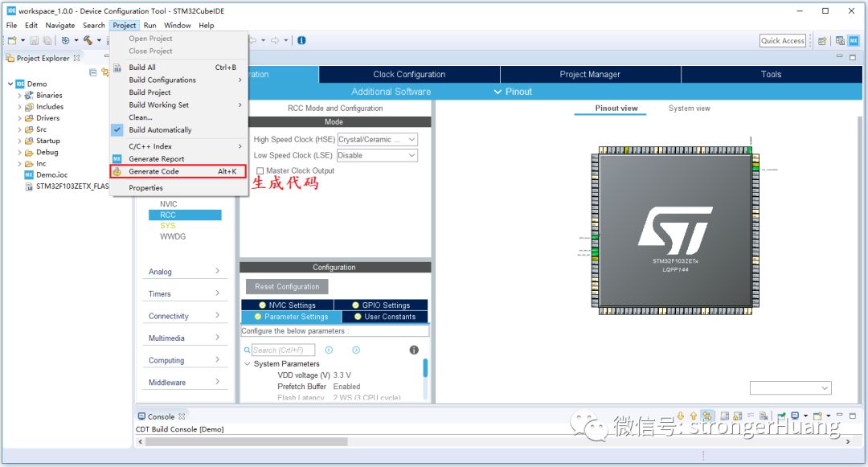Open the NVIC Settings tab
868x467 pixels.
click(287, 305)
